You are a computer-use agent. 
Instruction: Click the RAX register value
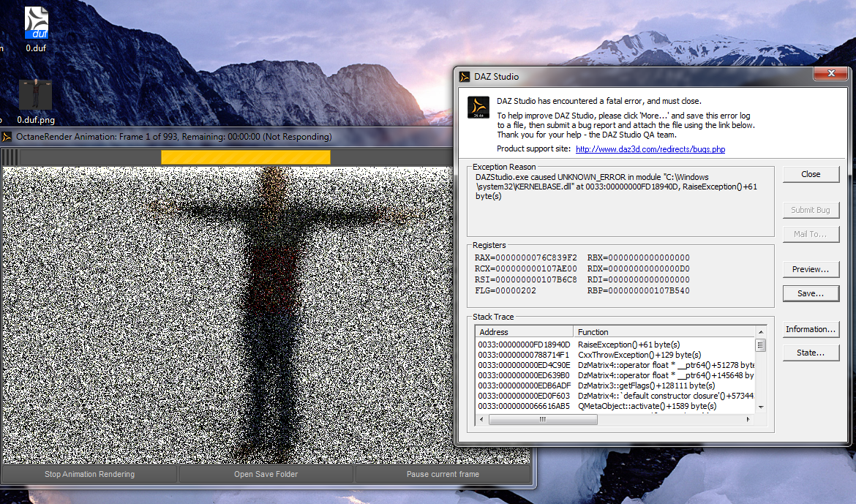point(526,257)
